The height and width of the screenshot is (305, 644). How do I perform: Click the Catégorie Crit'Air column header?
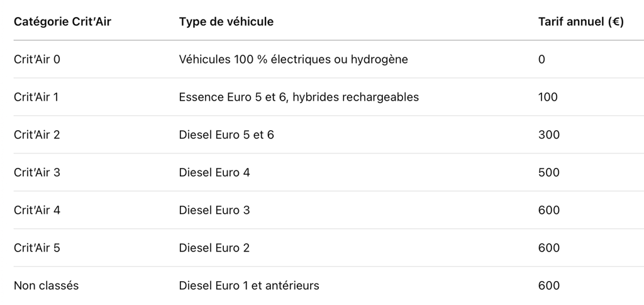62,21
